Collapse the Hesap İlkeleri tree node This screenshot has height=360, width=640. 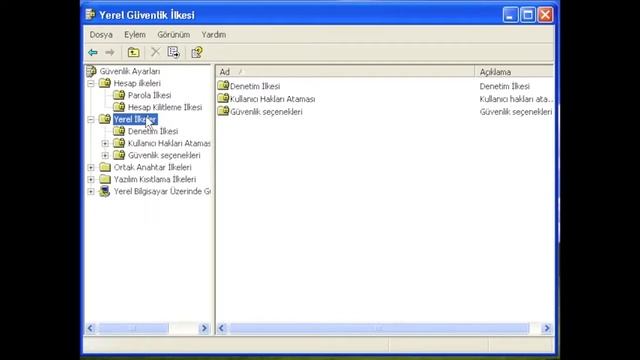(91, 83)
